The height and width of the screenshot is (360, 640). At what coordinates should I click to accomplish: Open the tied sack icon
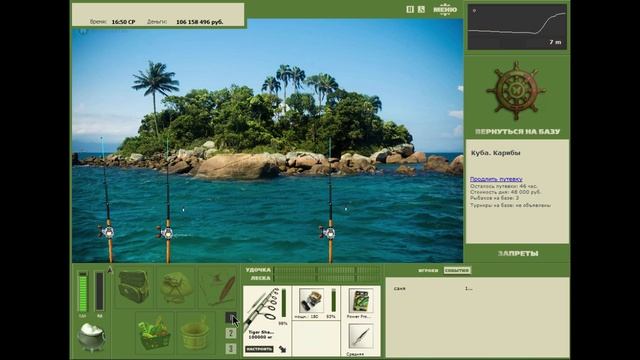176,287
